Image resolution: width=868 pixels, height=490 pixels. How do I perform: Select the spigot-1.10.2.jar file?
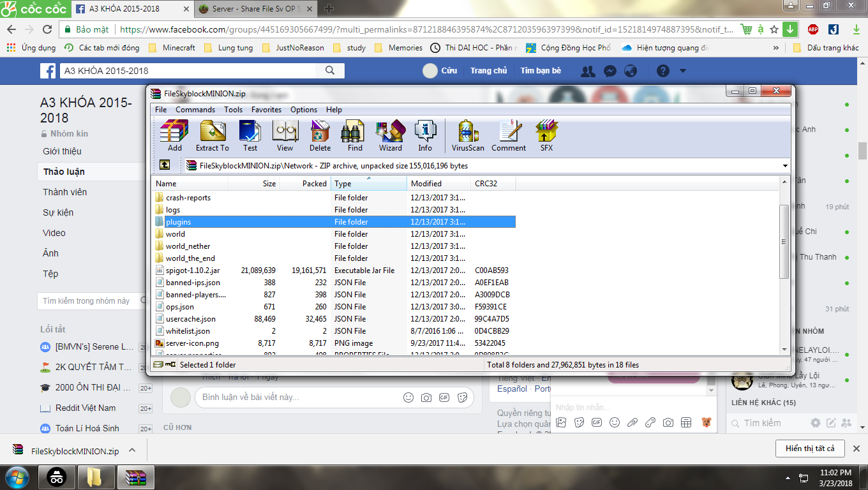click(x=334, y=271)
